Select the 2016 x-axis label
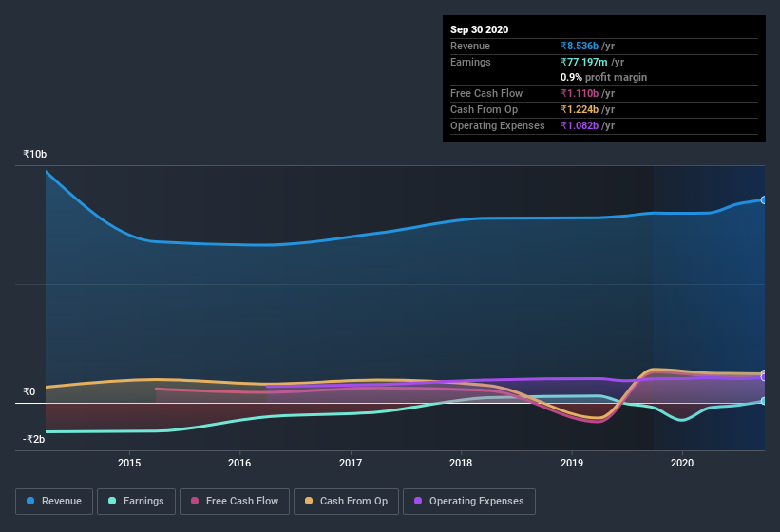Screen dimensions: 780x532 pos(239,463)
